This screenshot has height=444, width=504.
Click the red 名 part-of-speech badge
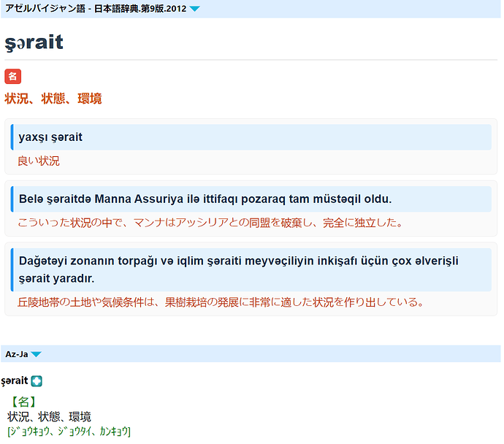click(x=12, y=76)
